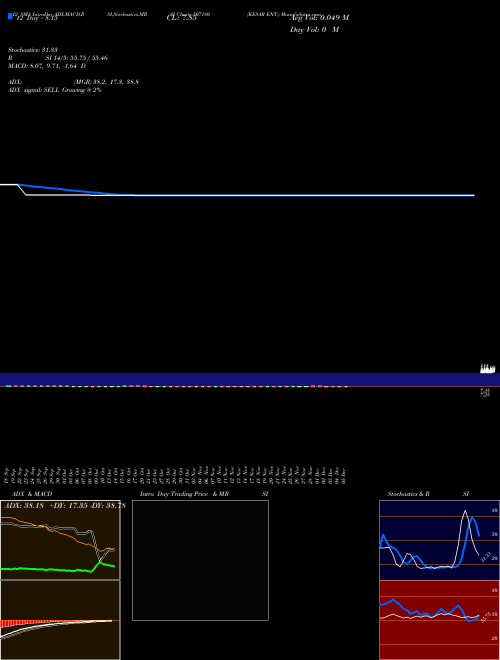Click the blue 12 Day SMA legend square
500x660 pixels.
coord(11,16)
